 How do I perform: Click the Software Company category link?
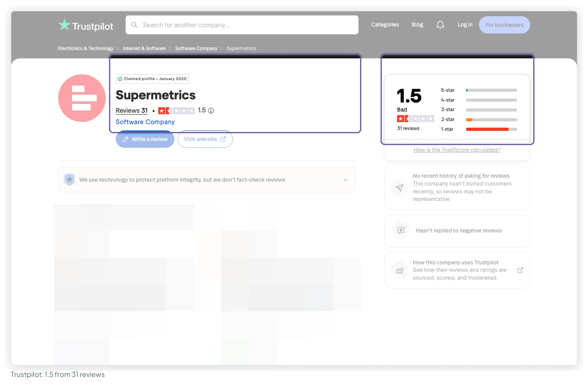coord(145,122)
